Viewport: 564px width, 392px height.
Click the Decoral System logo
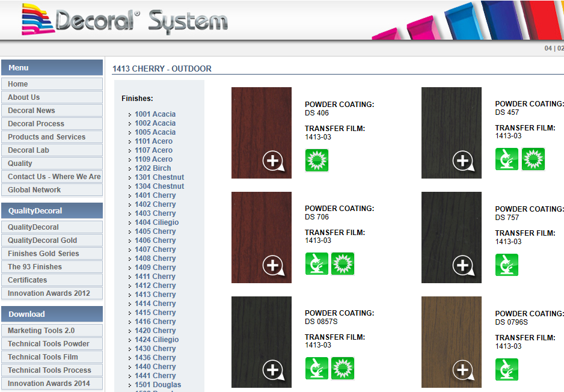pos(125,20)
